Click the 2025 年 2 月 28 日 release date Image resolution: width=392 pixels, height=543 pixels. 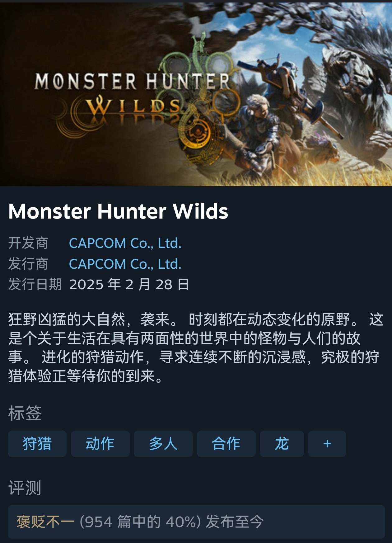pos(129,284)
